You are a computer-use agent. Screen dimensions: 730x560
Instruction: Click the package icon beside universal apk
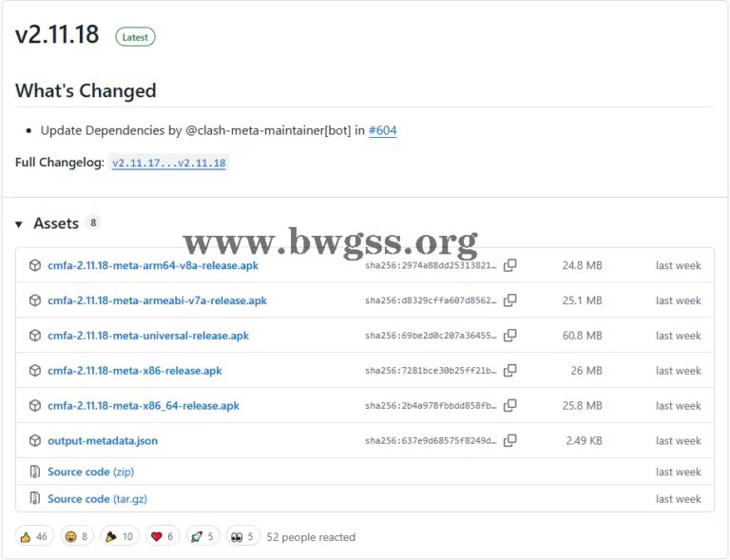(35, 336)
